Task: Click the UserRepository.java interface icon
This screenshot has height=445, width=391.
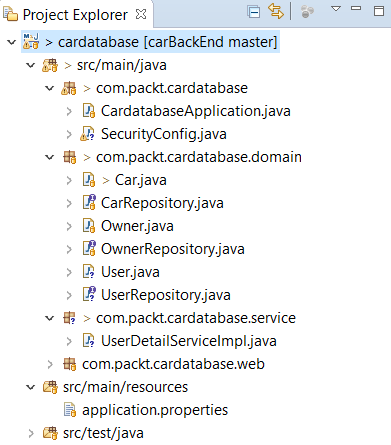Action: [x=89, y=294]
